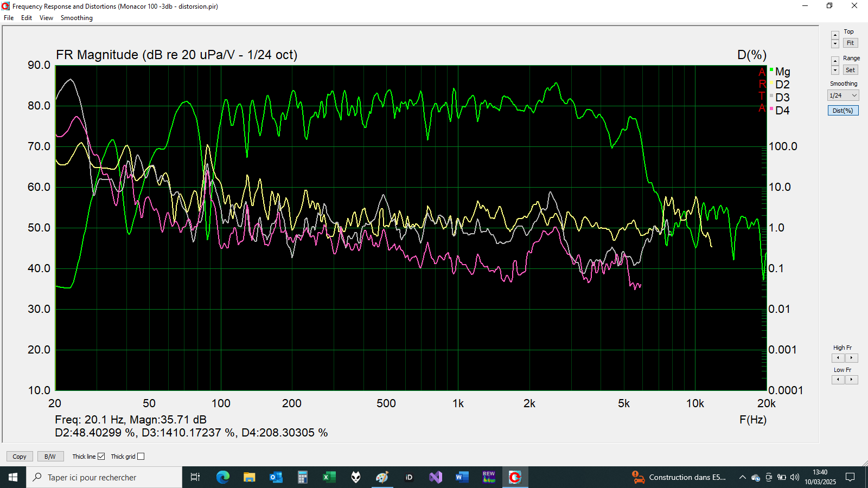Open Excel from the taskbar
868x488 pixels.
click(x=329, y=477)
